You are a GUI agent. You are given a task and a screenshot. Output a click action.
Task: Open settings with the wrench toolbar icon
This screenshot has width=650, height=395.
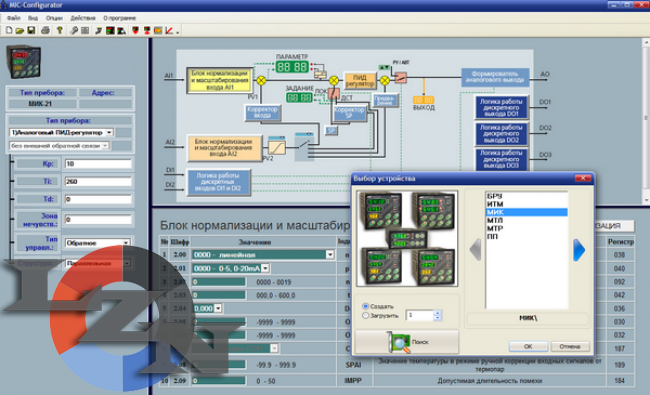(74, 30)
